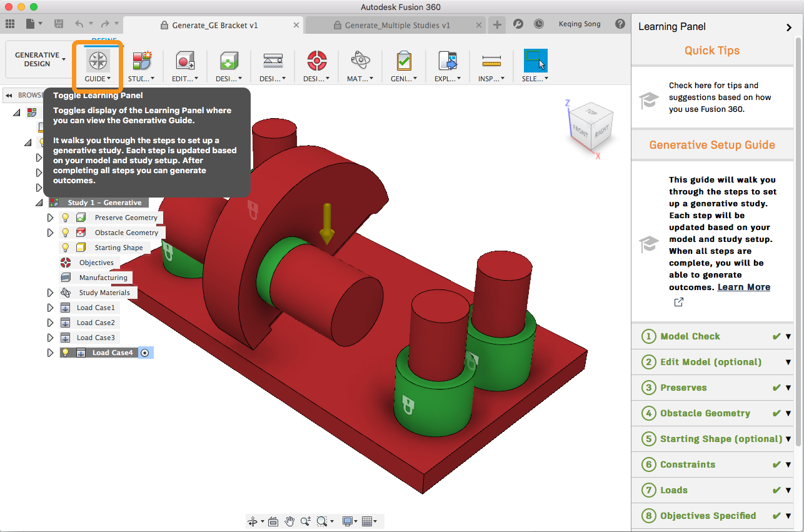Click the FRONT face of the ViewCube
The image size is (804, 532).
[x=581, y=131]
